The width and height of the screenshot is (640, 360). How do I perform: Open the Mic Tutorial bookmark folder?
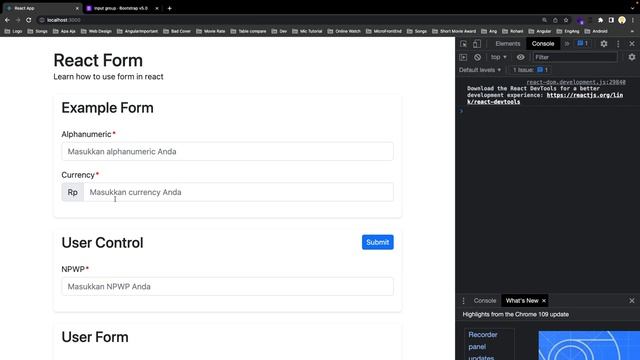[307, 31]
